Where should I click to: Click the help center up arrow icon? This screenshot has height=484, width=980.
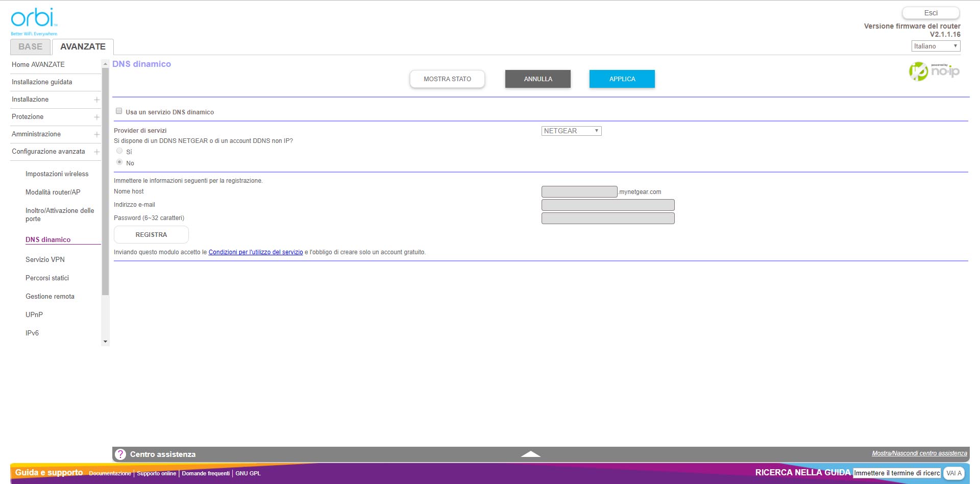pyautogui.click(x=530, y=454)
